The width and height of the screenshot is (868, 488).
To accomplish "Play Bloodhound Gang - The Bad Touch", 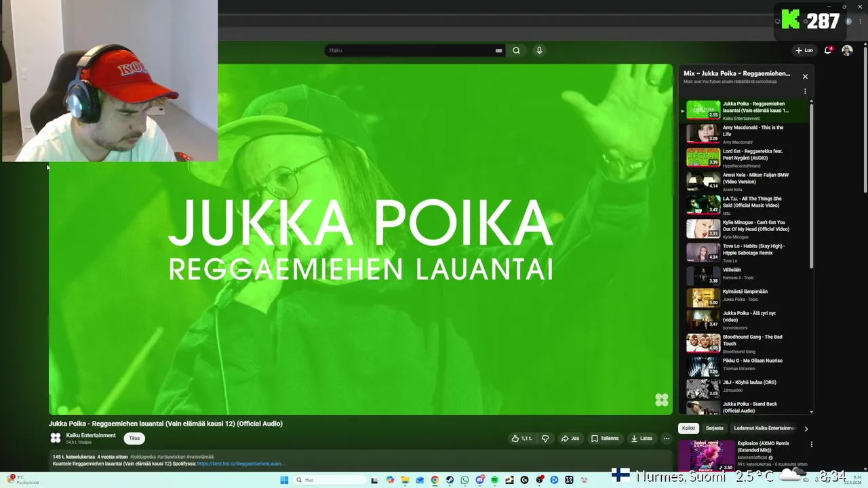I will click(x=746, y=344).
